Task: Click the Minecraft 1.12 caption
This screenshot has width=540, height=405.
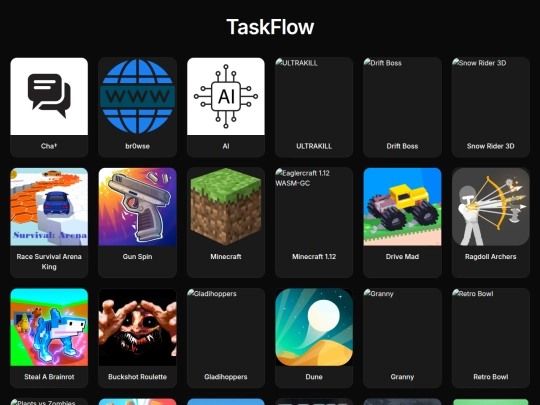Action: [x=314, y=257]
